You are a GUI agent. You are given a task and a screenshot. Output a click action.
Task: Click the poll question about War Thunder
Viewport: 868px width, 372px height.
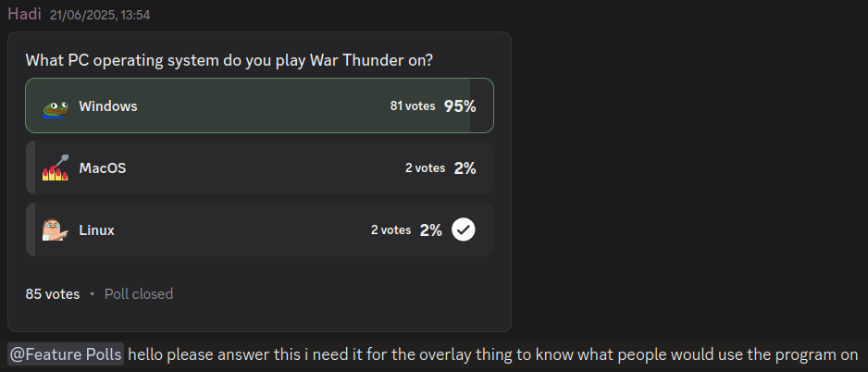pos(229,60)
